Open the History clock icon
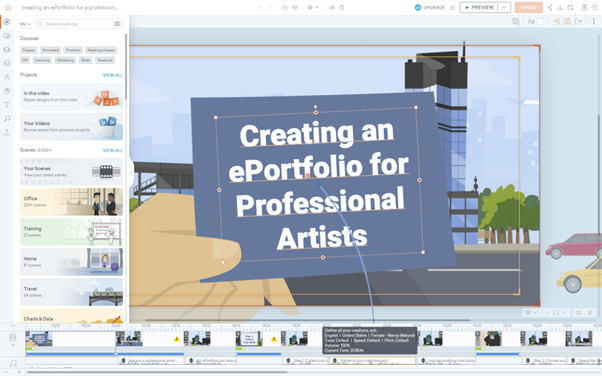602x376 pixels. tap(594, 7)
